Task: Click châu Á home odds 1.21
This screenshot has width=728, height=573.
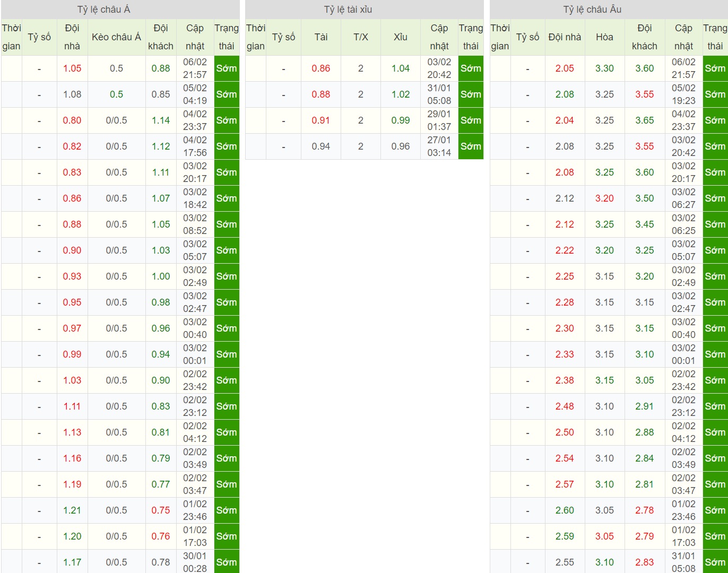Action: point(72,510)
